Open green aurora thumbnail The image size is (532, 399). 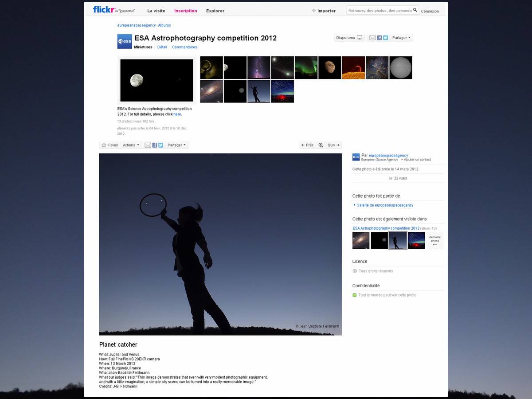[306, 67]
